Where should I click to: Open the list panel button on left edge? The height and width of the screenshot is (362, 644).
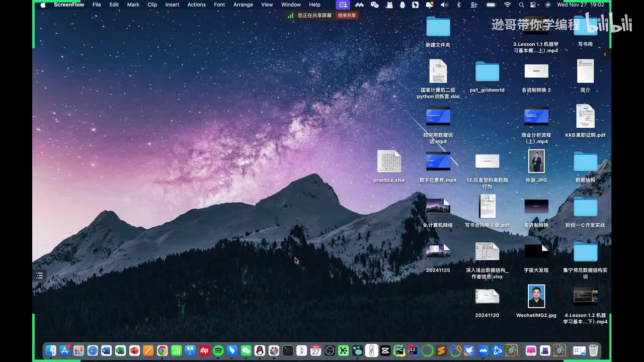coord(39,276)
